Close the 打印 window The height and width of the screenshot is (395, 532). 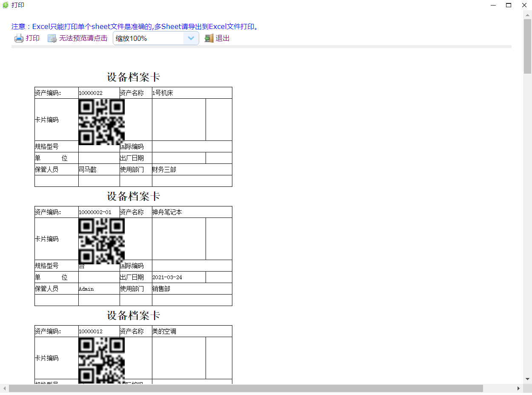pyautogui.click(x=524, y=5)
